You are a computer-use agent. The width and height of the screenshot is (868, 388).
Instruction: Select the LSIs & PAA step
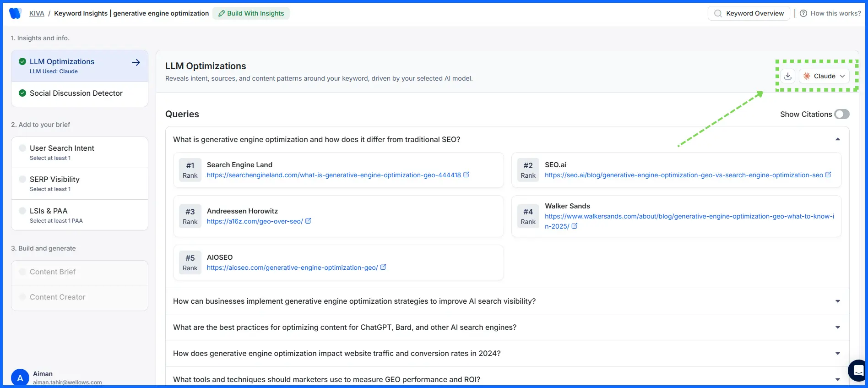click(49, 211)
